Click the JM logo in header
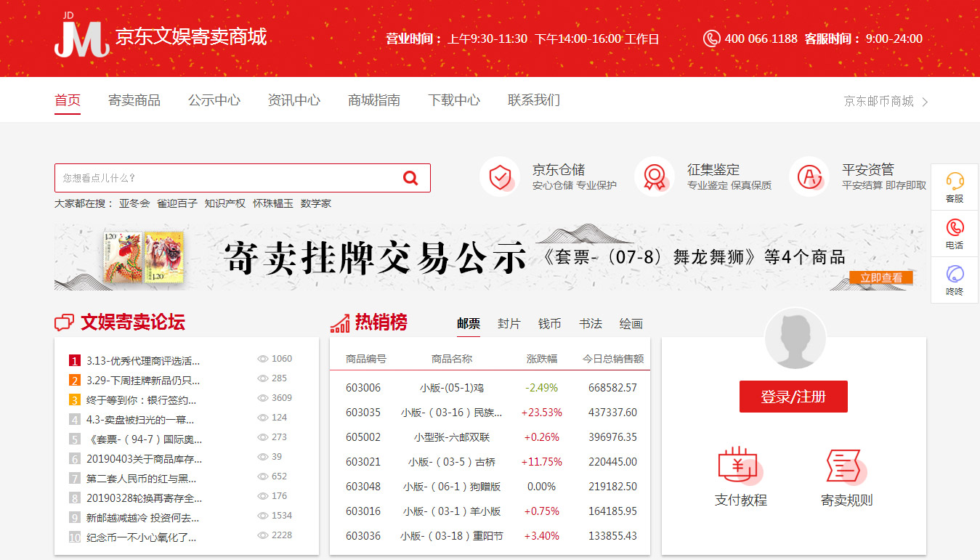 coord(81,37)
